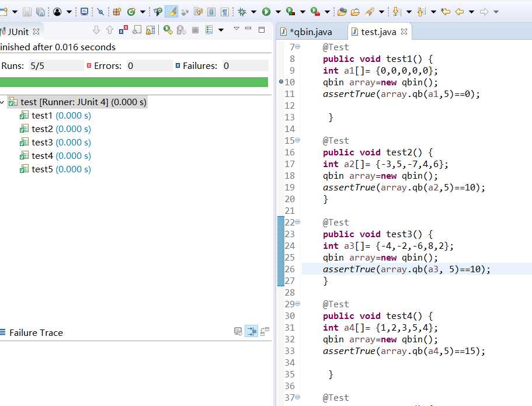Open the Test Run History dropdown in JUnit

pos(221,30)
